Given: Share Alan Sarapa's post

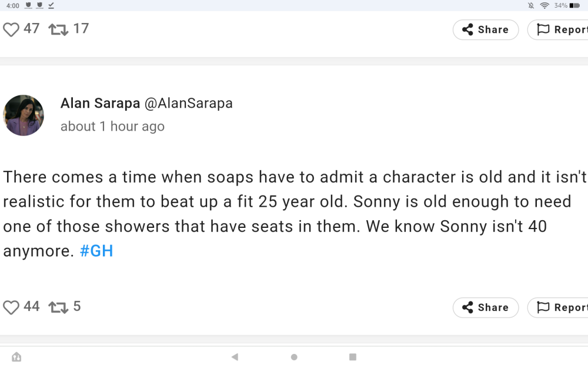Looking at the screenshot, I should (x=485, y=307).
